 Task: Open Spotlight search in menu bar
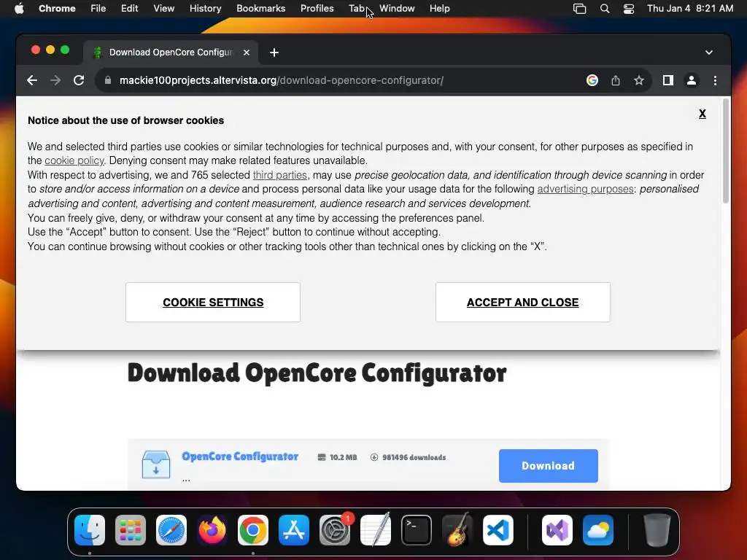pos(605,9)
